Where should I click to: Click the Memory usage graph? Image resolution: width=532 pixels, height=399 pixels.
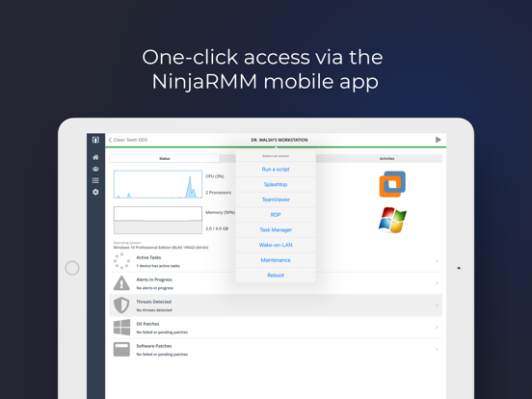coord(158,220)
